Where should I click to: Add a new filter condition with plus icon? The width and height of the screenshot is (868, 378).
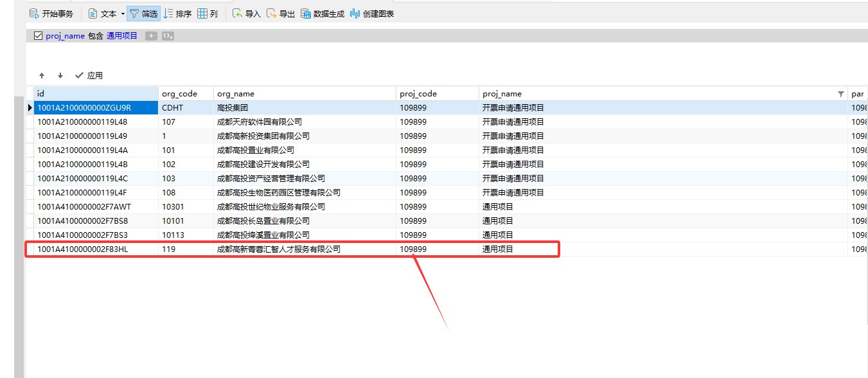coord(151,36)
